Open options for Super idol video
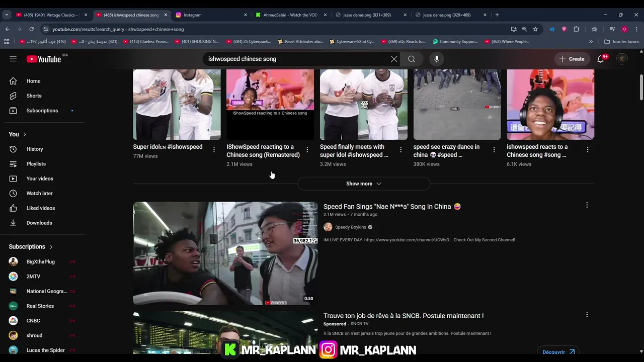The image size is (644, 362). tap(214, 149)
